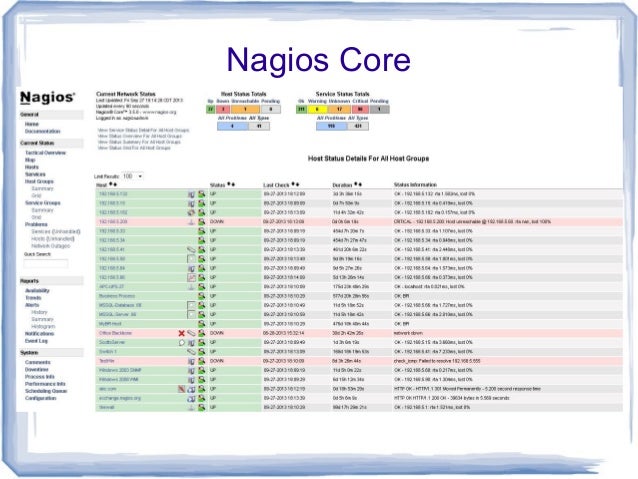638x479 pixels.
Task: Open Histogram under Alerts
Action: click(x=43, y=326)
